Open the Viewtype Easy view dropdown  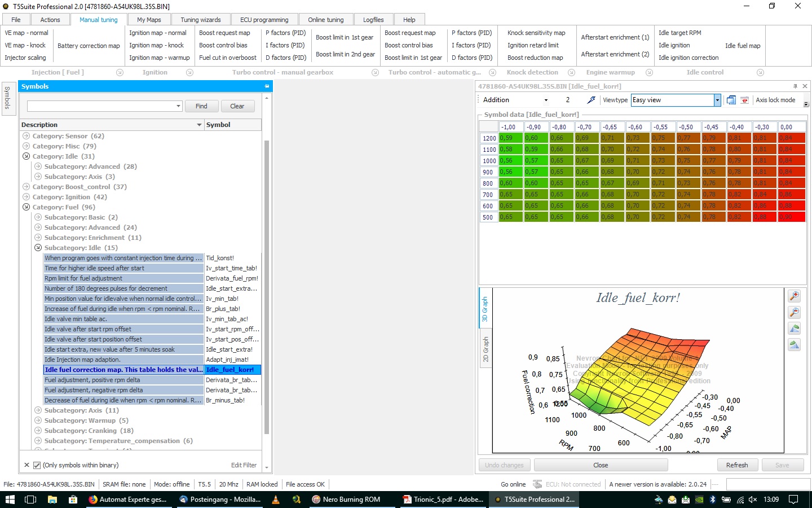click(717, 100)
